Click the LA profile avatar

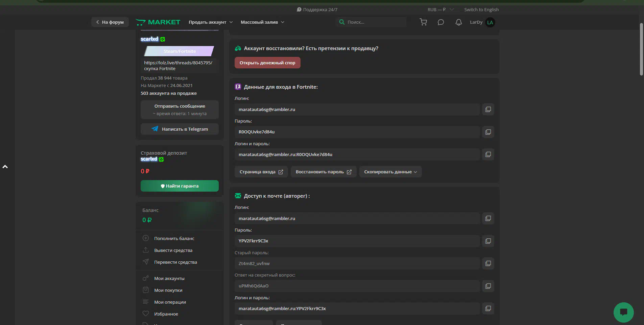coord(490,22)
